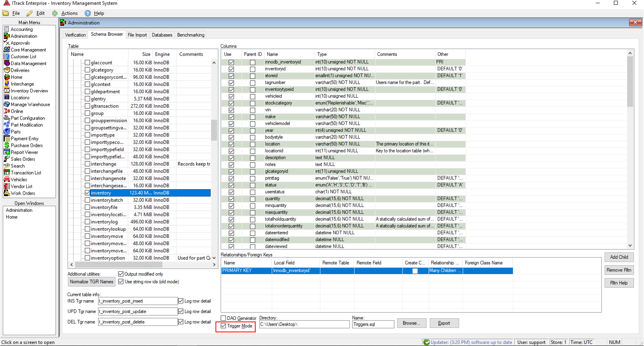Open Manage Warehouse
644x346 pixels.
pos(30,105)
